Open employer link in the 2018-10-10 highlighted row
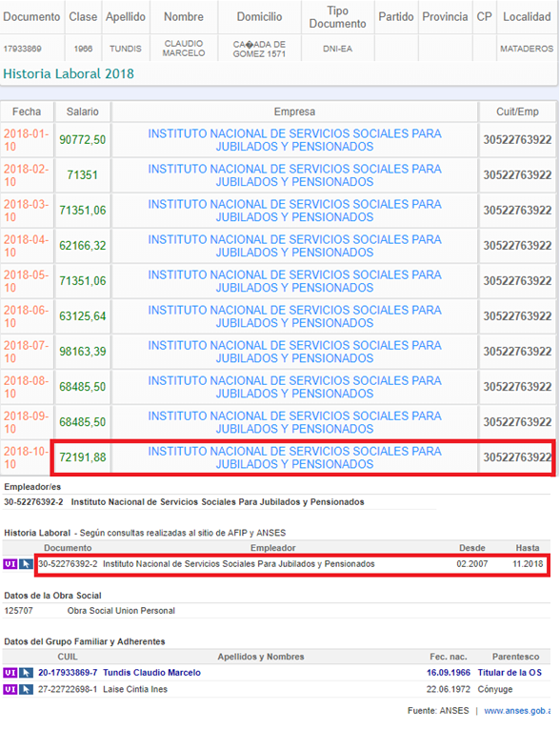 pos(294,457)
